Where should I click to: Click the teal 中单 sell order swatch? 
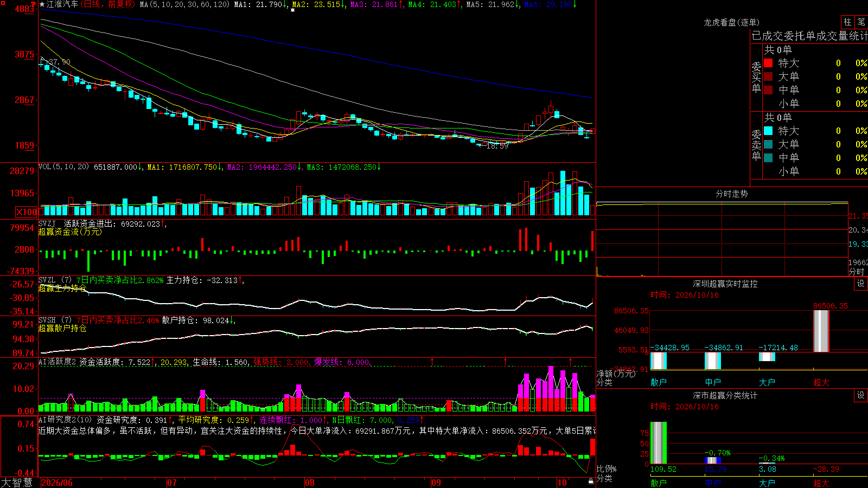[x=768, y=158]
